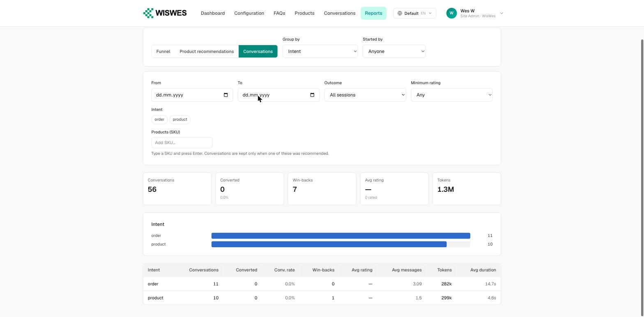
Task: Click the product bar in Intent chart
Action: click(x=329, y=244)
